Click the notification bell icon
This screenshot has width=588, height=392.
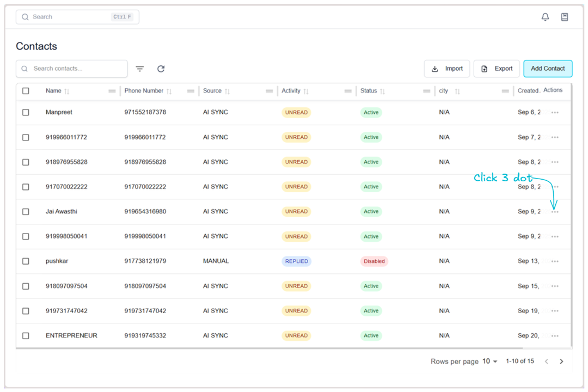click(x=545, y=16)
